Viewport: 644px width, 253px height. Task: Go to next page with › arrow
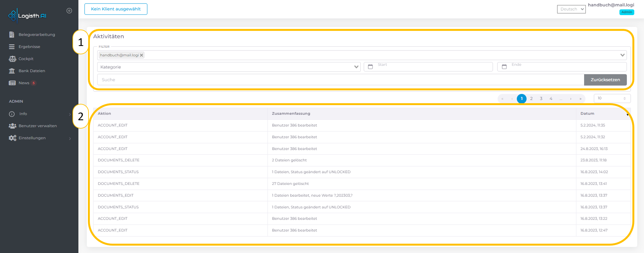pyautogui.click(x=571, y=99)
